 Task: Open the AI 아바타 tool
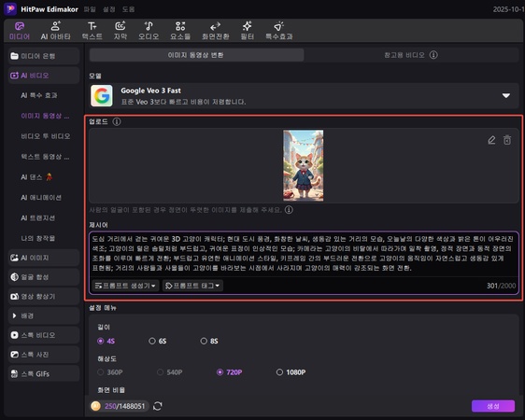click(x=55, y=31)
